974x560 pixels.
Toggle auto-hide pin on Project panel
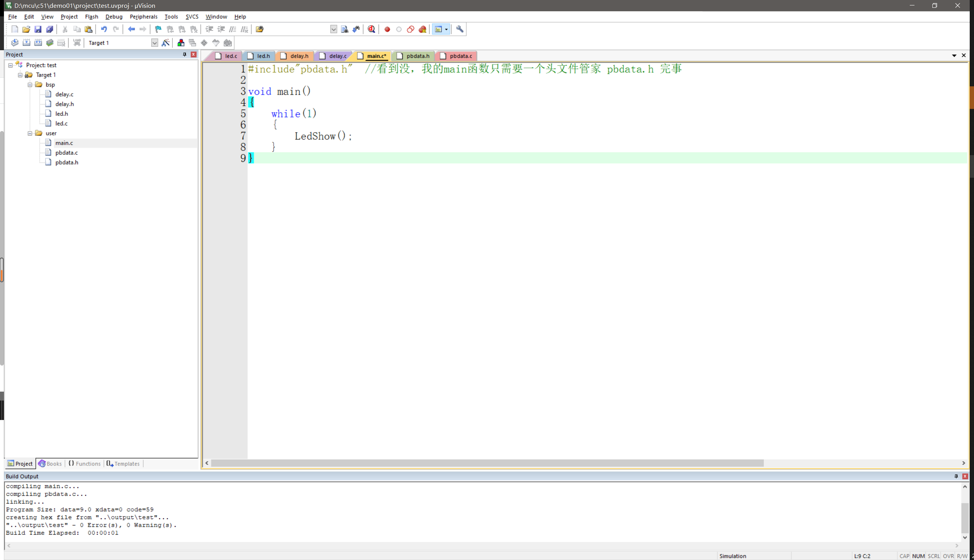[x=184, y=54]
